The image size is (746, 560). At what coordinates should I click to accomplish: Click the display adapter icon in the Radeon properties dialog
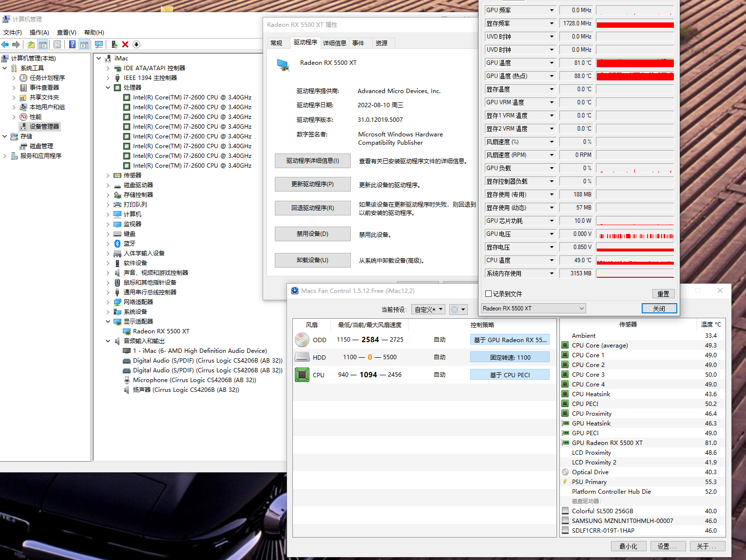283,65
